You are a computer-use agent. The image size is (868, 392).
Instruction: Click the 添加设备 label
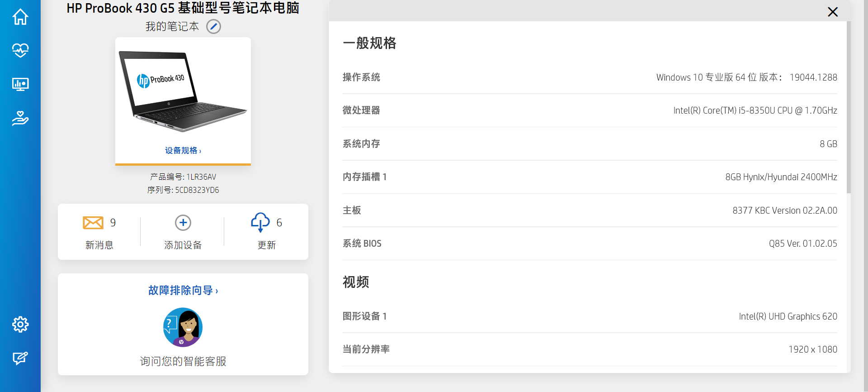183,245
